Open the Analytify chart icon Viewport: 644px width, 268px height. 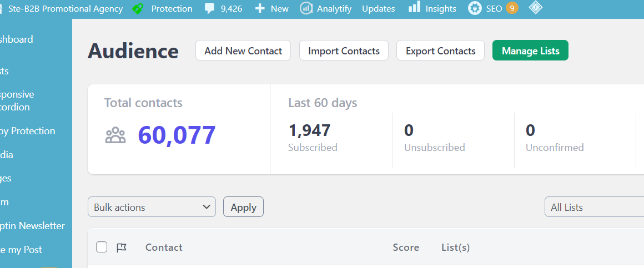(x=306, y=8)
